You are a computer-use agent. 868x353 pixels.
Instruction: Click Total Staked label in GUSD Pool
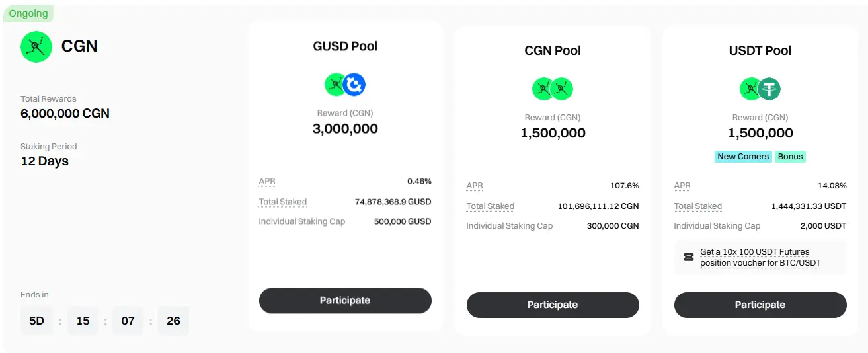[x=283, y=202]
